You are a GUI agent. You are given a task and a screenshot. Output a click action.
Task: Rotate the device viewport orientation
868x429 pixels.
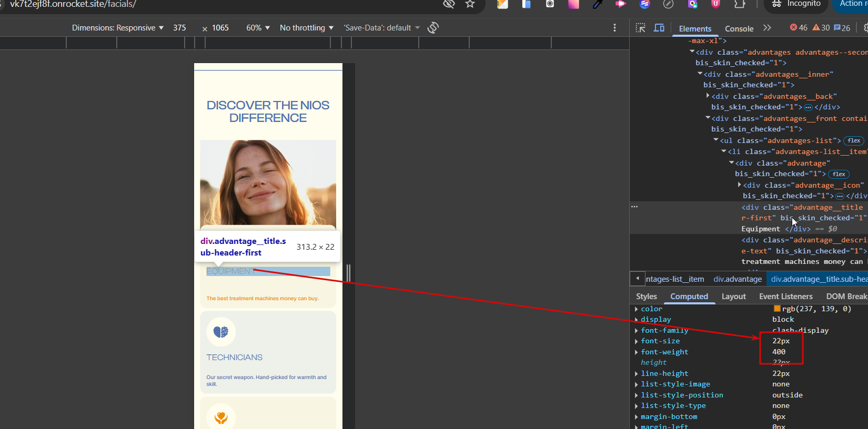[x=433, y=28]
